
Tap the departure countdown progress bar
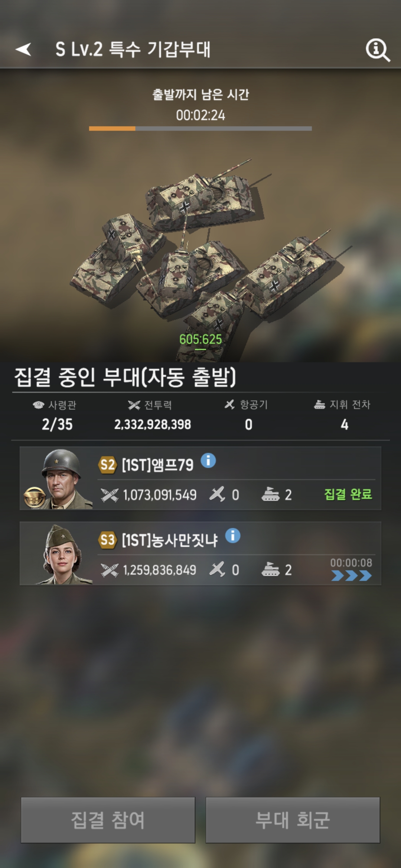tap(200, 128)
